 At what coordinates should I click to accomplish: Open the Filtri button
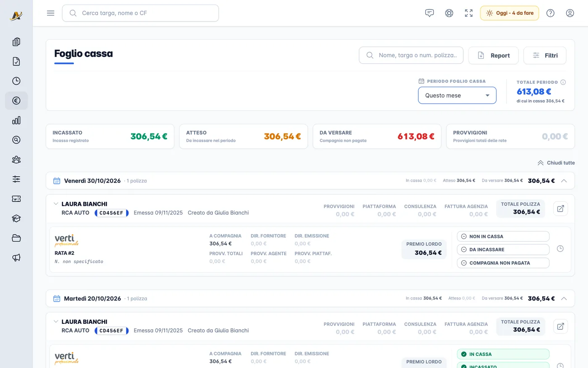[545, 56]
